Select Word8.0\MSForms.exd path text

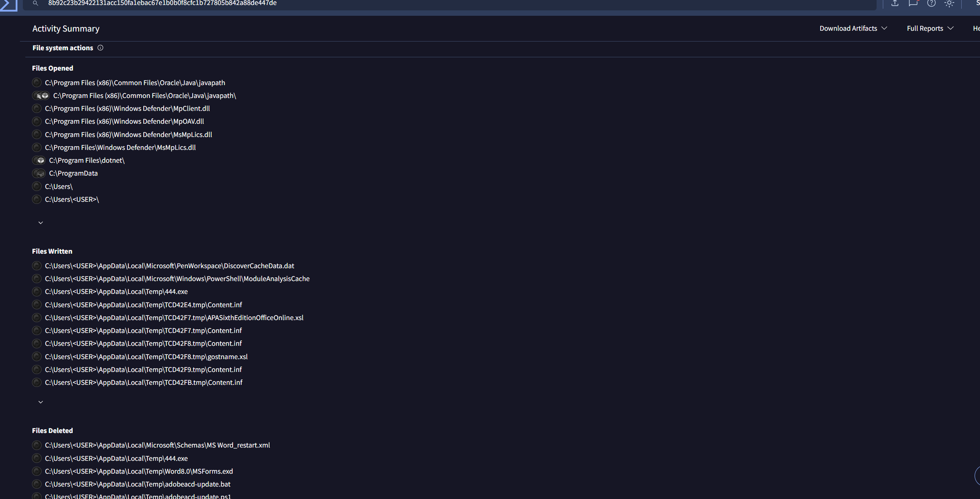(139, 471)
